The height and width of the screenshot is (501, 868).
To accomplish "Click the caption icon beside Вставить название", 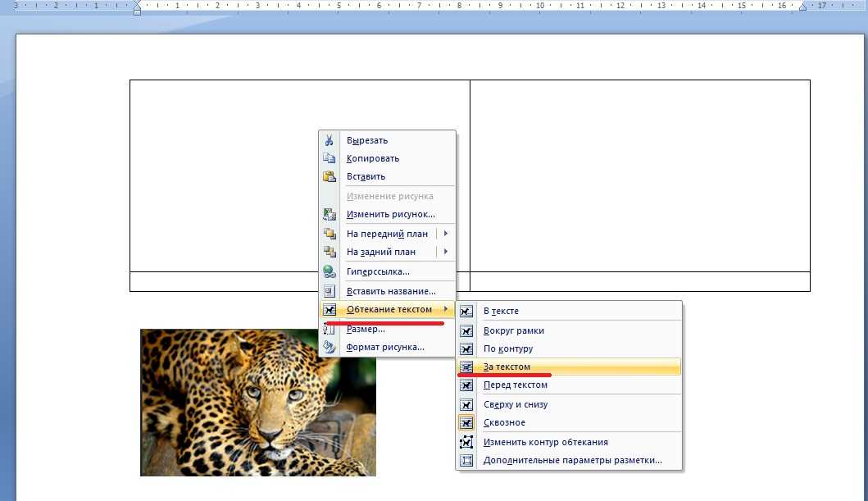I will pos(329,290).
